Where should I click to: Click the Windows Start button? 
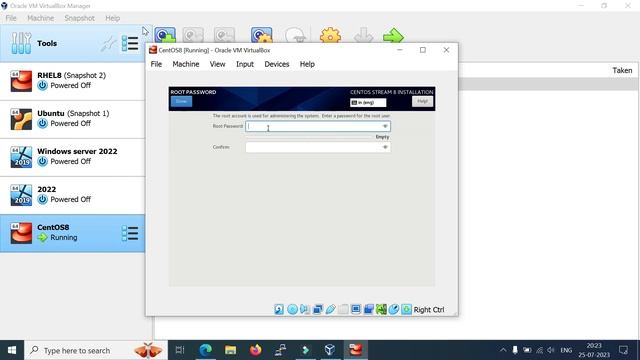tap(12, 350)
